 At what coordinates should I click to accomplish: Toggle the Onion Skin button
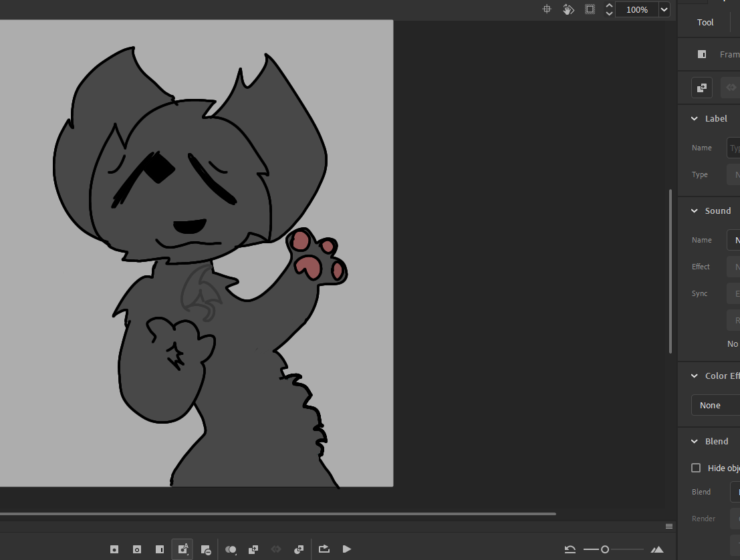tap(231, 549)
